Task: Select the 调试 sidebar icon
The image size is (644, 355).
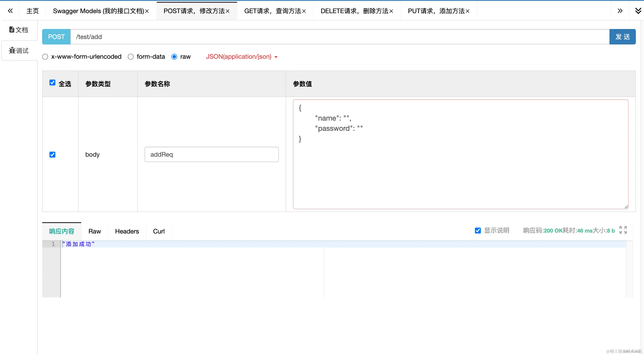Action: tap(19, 51)
